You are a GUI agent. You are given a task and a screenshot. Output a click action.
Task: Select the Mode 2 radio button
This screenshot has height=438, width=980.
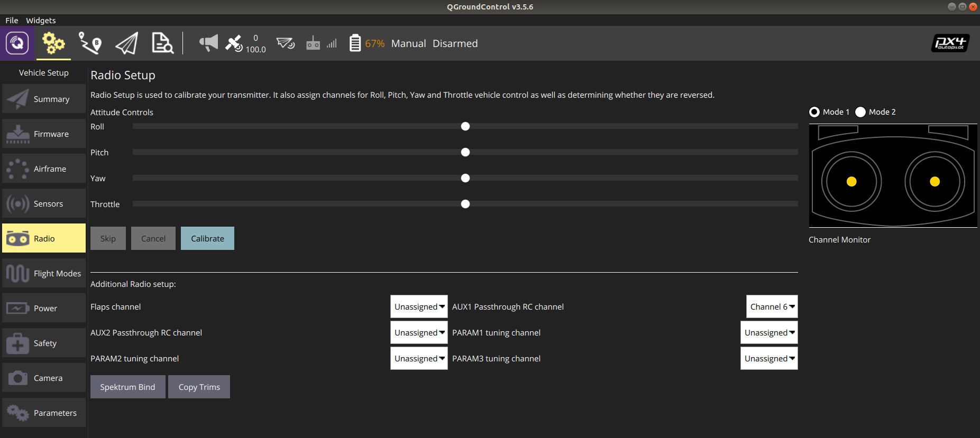[x=860, y=112]
